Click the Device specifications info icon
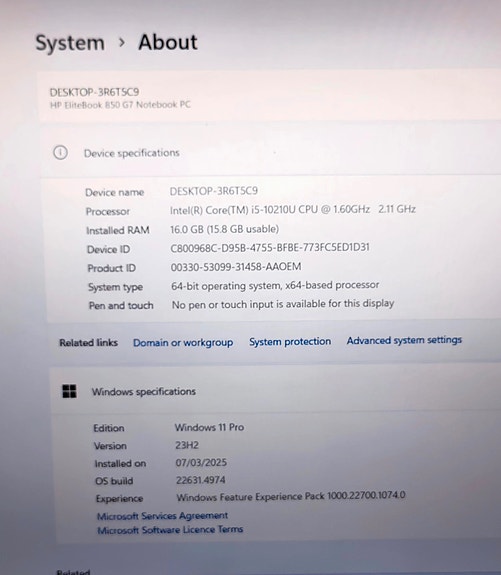Image resolution: width=501 pixels, height=575 pixels. 61,153
